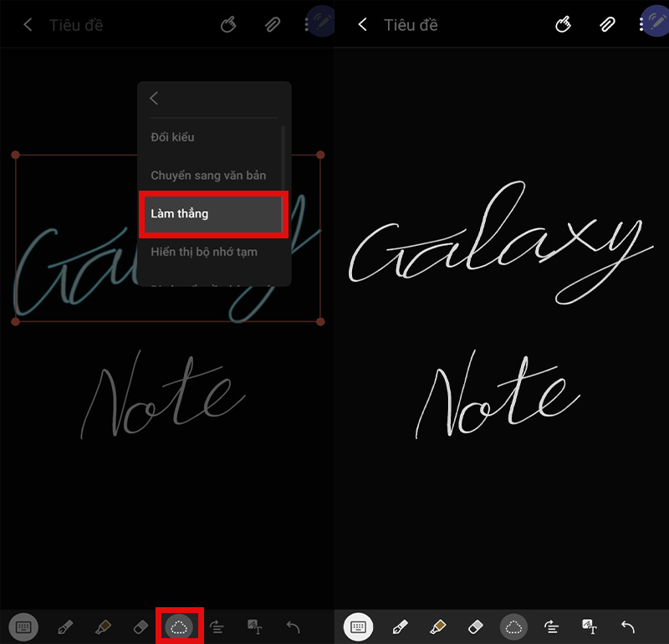Choose 'Chuyển sang văn bản' menu option
Screen dimensions: 669x644
pyautogui.click(x=213, y=175)
